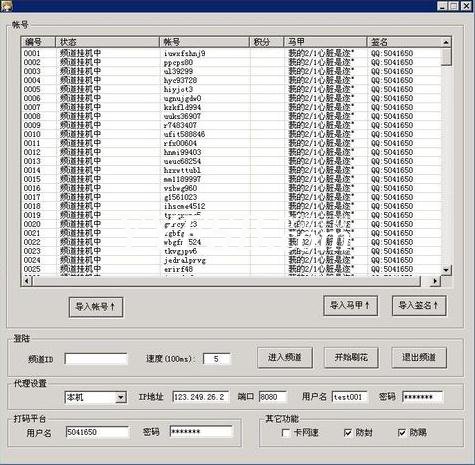Open the 本机 proxy type dropdown

point(121,397)
